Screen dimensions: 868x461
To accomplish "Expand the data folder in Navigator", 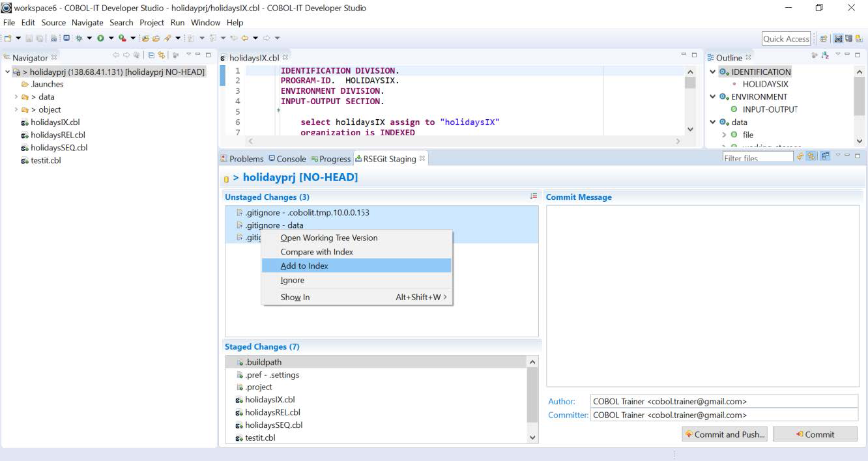I will [16, 97].
